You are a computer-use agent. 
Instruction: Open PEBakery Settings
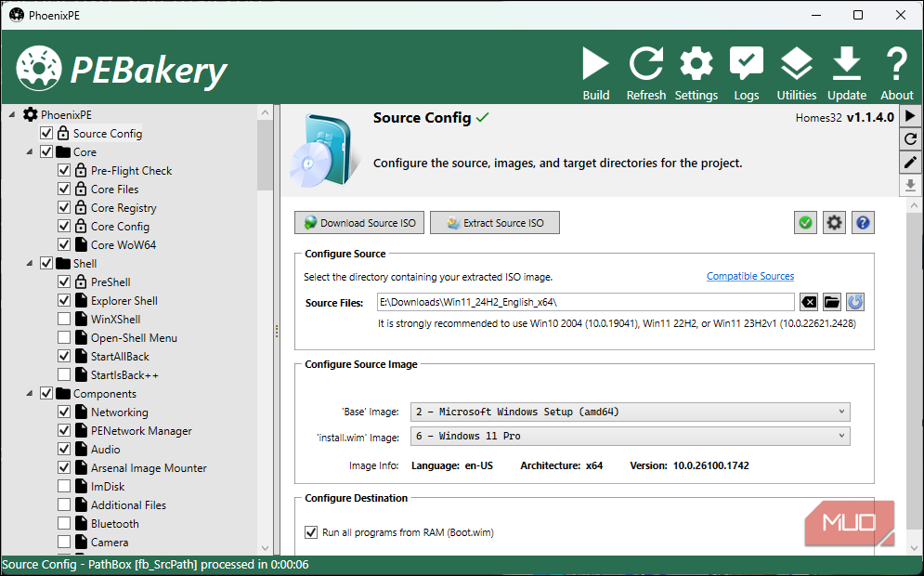[x=696, y=73]
